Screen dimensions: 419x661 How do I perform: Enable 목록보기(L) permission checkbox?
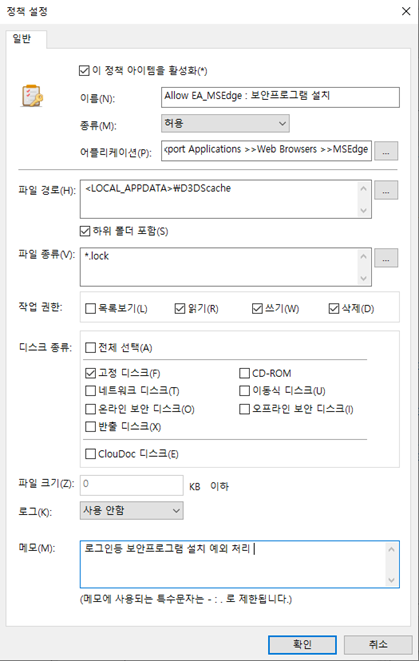pos(91,309)
